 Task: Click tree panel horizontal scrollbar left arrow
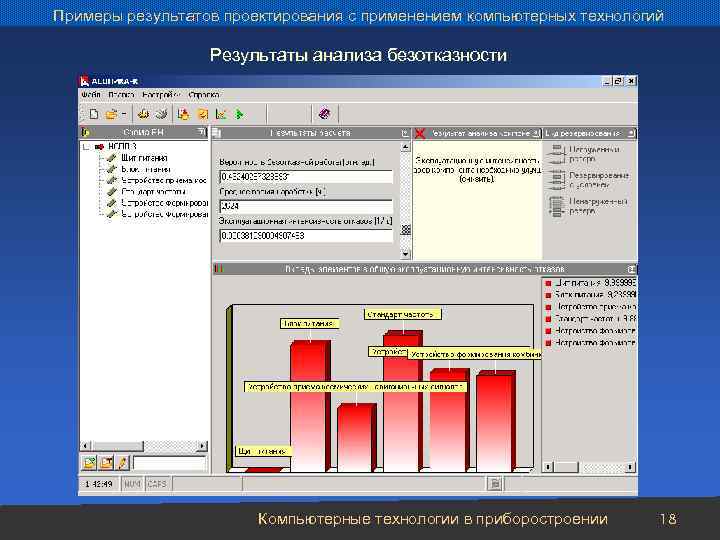(x=86, y=446)
